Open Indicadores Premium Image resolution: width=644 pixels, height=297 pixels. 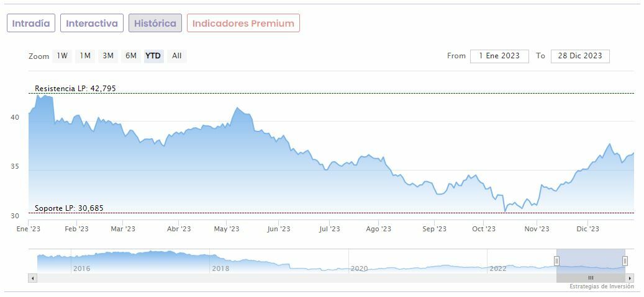tap(243, 24)
